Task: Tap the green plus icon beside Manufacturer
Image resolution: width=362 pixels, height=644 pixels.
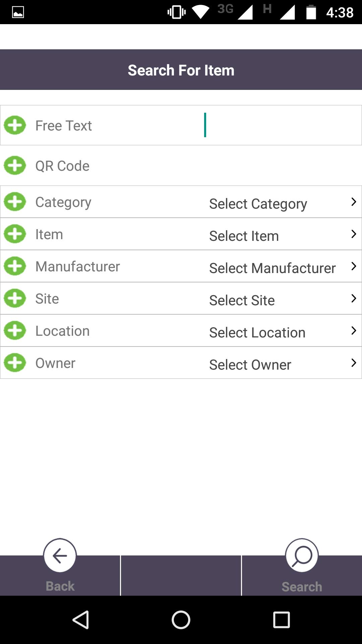Action: click(15, 266)
